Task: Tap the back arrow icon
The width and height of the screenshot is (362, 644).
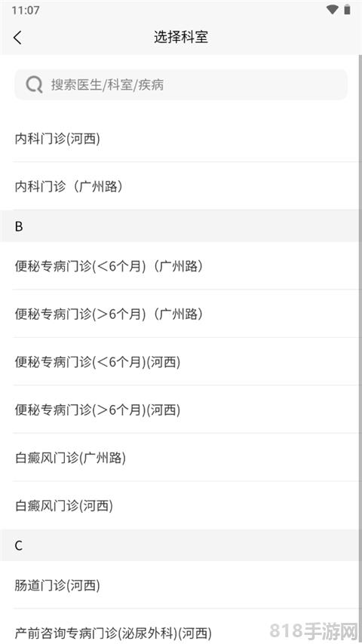Action: [17, 38]
